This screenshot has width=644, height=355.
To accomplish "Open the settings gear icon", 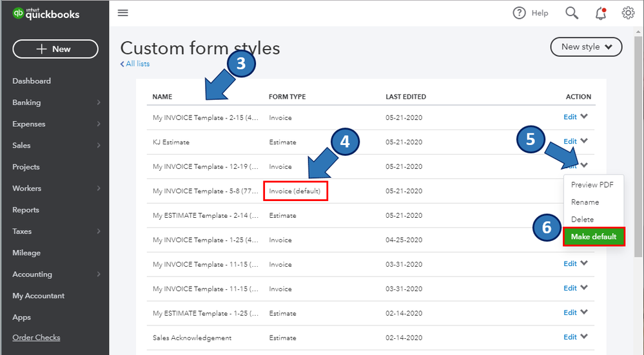I will 629,13.
